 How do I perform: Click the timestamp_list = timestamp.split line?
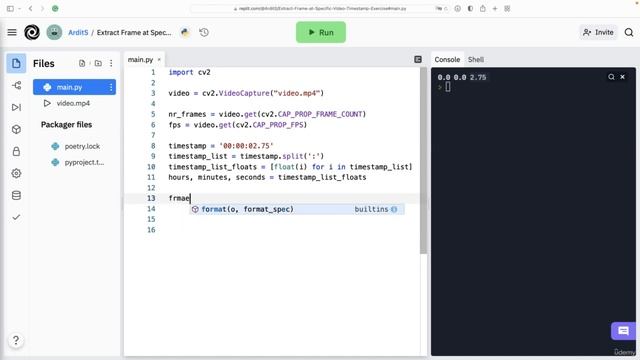coord(246,156)
